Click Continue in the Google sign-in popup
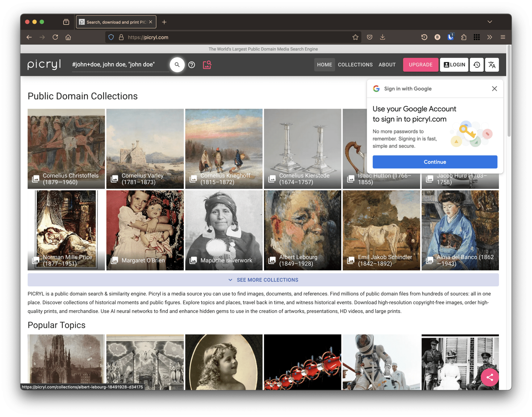 pos(435,162)
